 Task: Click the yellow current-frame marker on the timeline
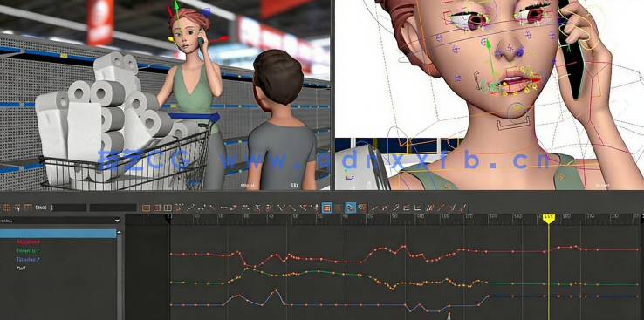[x=548, y=218]
